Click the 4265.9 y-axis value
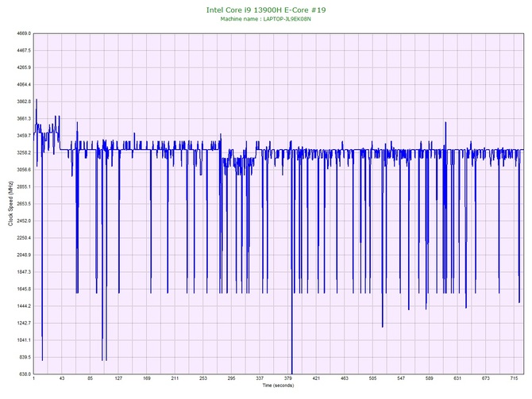Image resolution: width=532 pixels, height=399 pixels. tap(23, 67)
